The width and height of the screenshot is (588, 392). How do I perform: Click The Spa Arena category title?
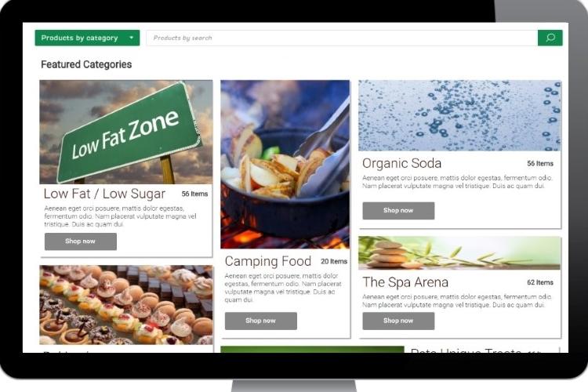point(405,282)
